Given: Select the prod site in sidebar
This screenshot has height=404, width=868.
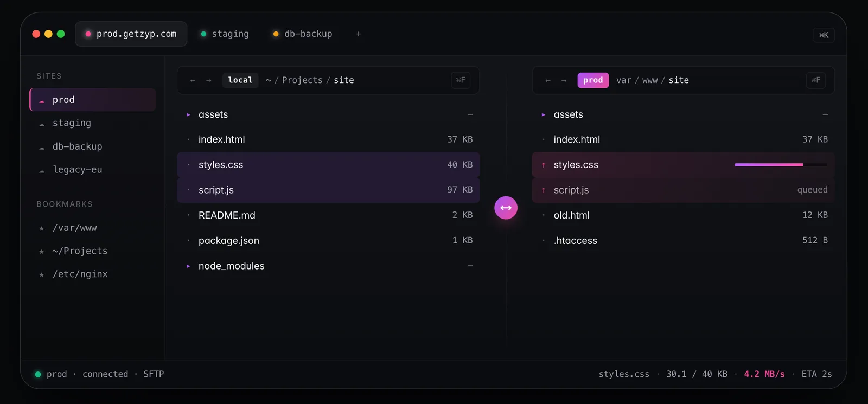Looking at the screenshot, I should pos(93,100).
